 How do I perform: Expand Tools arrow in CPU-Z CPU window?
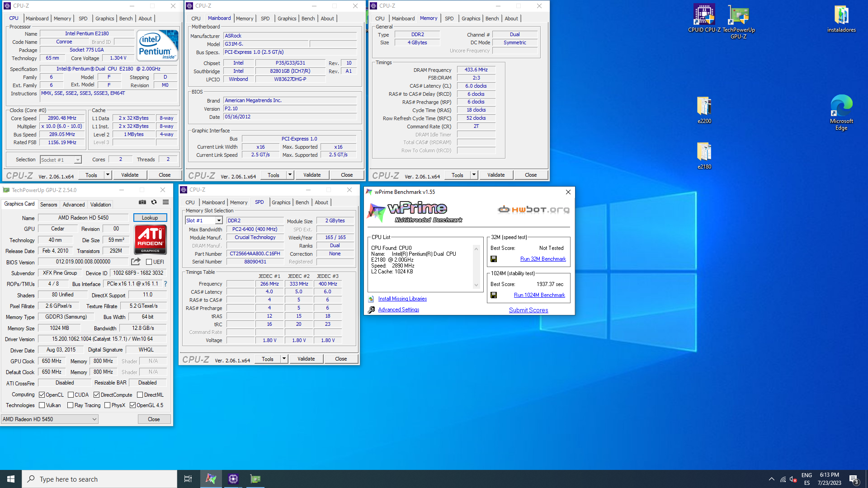pos(108,175)
